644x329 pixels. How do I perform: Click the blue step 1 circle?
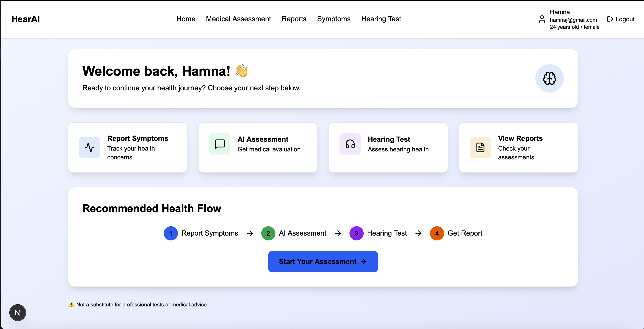pos(170,233)
